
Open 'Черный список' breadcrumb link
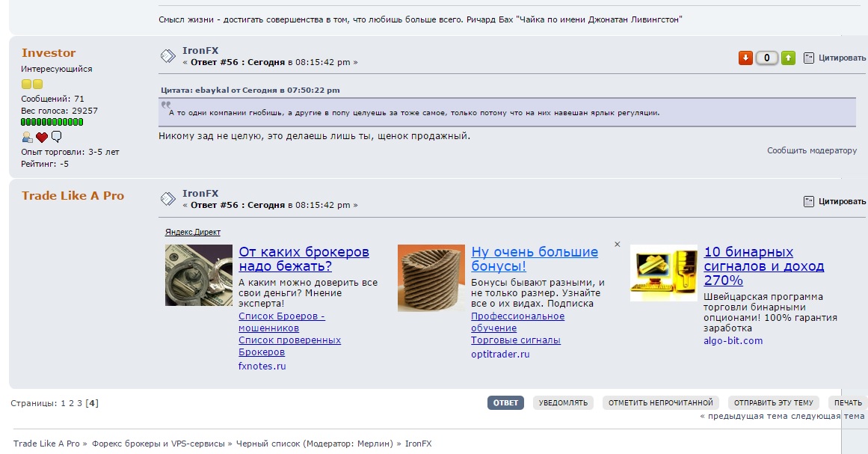(x=268, y=444)
